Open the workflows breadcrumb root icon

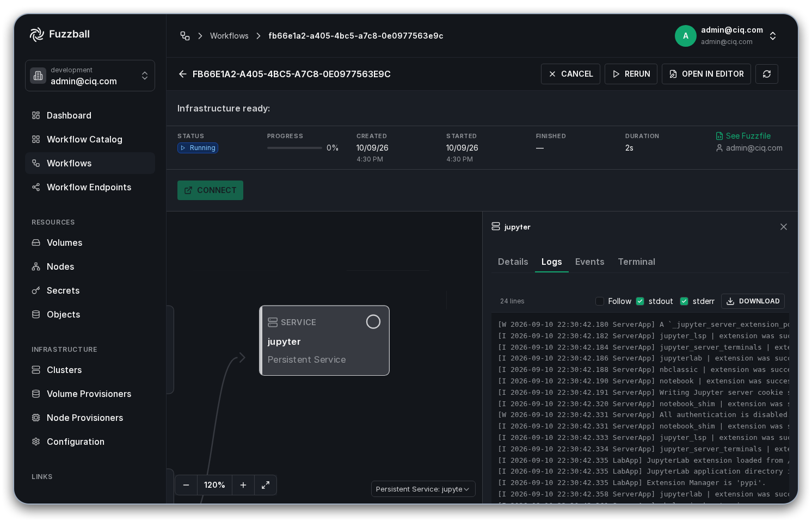[x=185, y=36]
